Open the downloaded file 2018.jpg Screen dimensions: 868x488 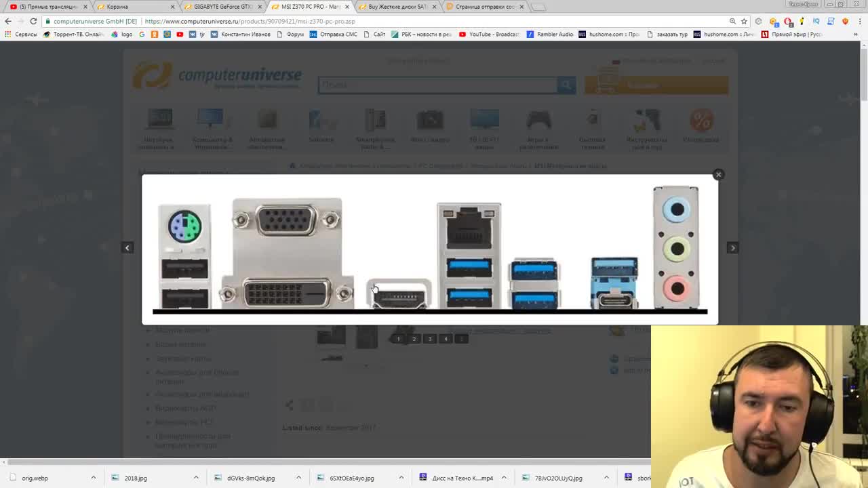130,478
